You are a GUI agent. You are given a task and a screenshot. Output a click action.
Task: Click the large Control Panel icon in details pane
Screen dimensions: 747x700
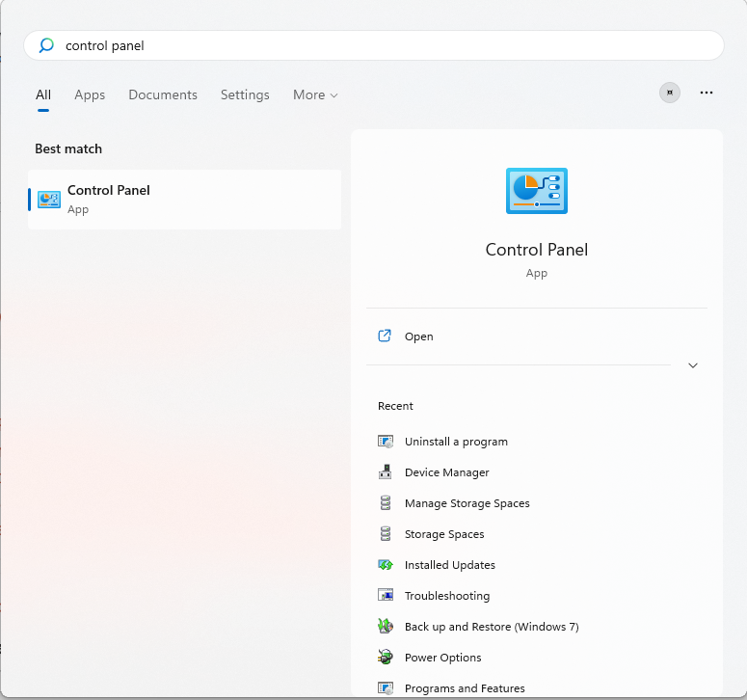[537, 191]
